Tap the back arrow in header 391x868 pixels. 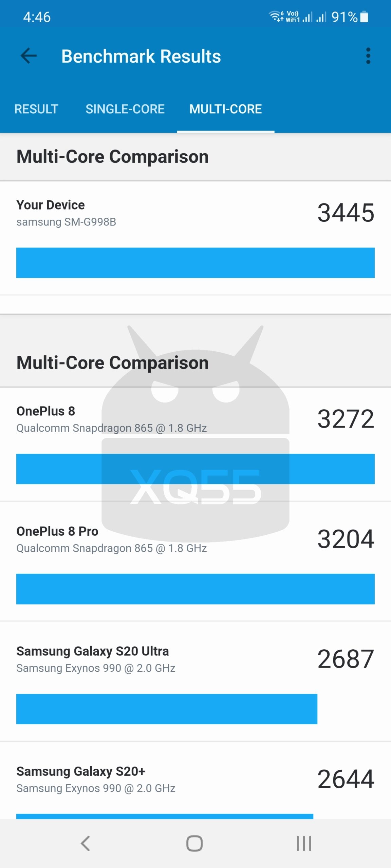(29, 56)
